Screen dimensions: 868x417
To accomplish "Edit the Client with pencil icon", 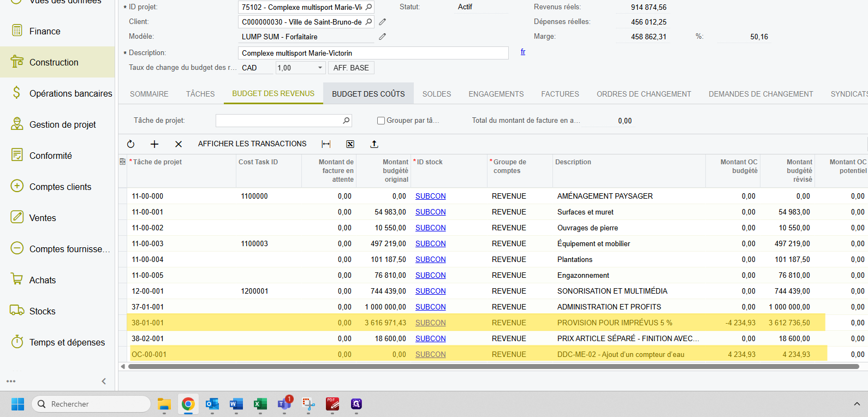I will point(383,22).
